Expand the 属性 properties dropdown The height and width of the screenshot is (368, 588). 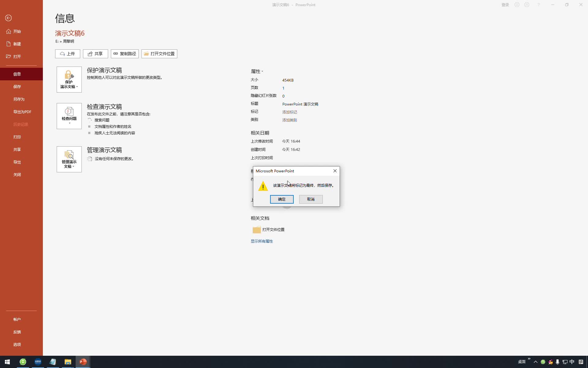click(257, 71)
